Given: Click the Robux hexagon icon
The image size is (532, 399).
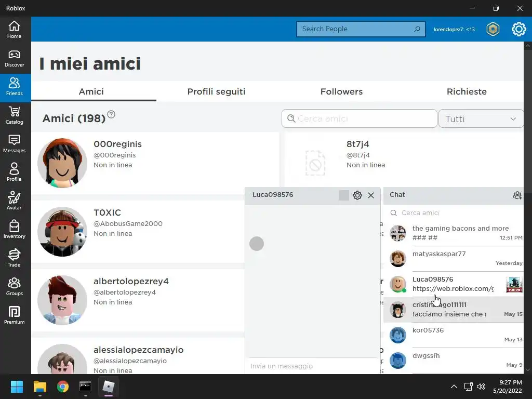Looking at the screenshot, I should [493, 29].
